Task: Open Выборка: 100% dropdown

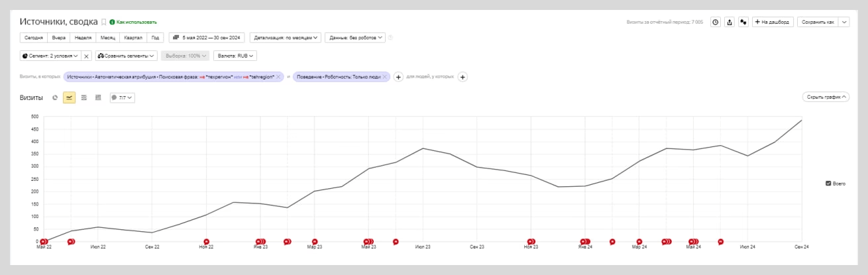Action: click(x=186, y=56)
